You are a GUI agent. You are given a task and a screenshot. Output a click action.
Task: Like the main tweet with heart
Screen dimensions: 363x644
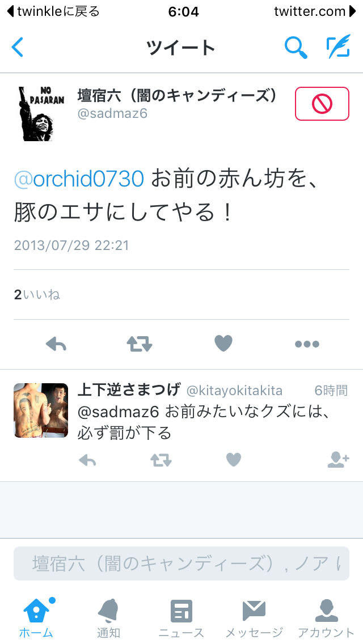[x=223, y=344]
